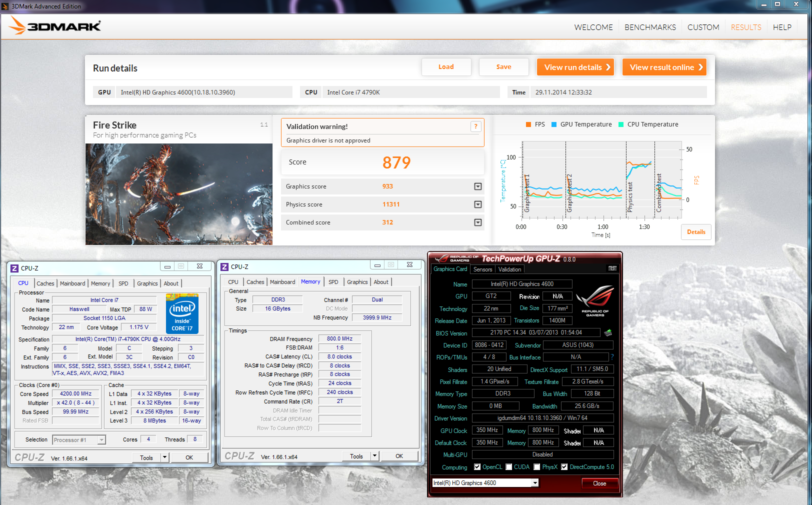Click OK in first CPU-Z window
812x505 pixels.
[189, 457]
